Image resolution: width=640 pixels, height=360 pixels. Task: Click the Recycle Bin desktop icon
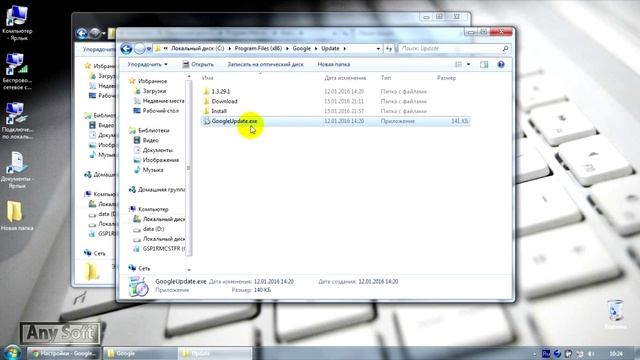[615, 314]
